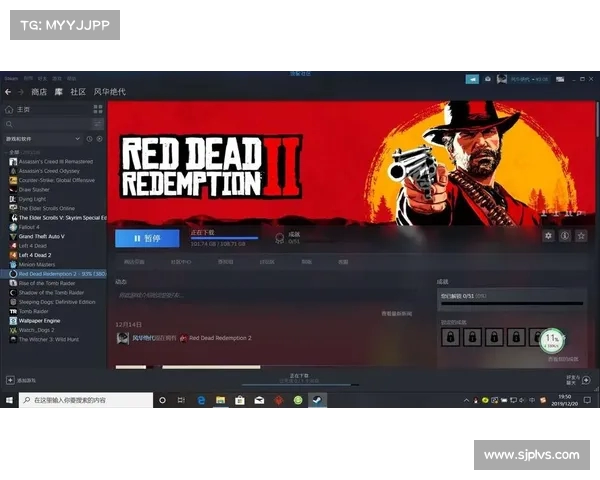This screenshot has width=600, height=480.
Task: Open Task View on the taskbar
Action: (181, 400)
